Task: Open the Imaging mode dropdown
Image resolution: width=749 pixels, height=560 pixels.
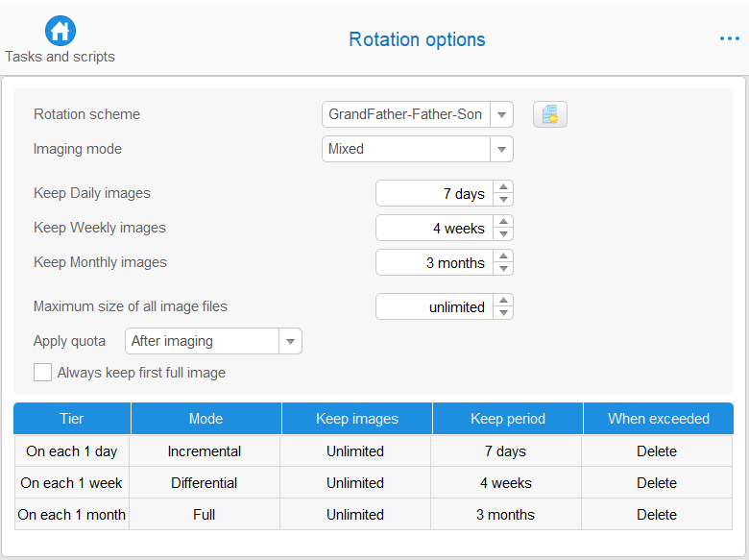Action: point(501,149)
